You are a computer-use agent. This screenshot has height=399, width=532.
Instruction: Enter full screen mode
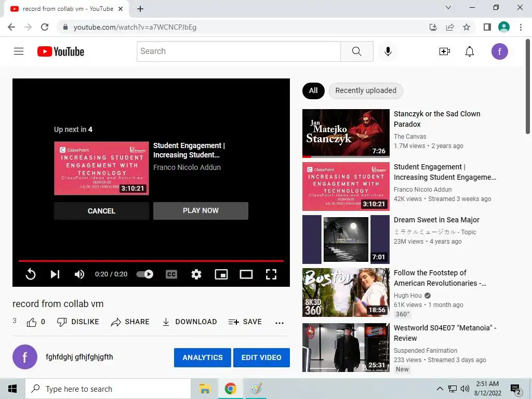(271, 274)
